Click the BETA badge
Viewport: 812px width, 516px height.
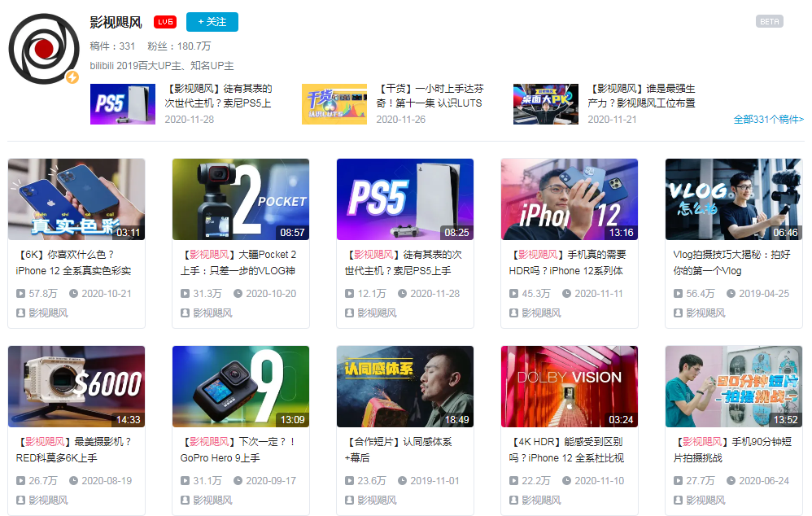(x=769, y=21)
